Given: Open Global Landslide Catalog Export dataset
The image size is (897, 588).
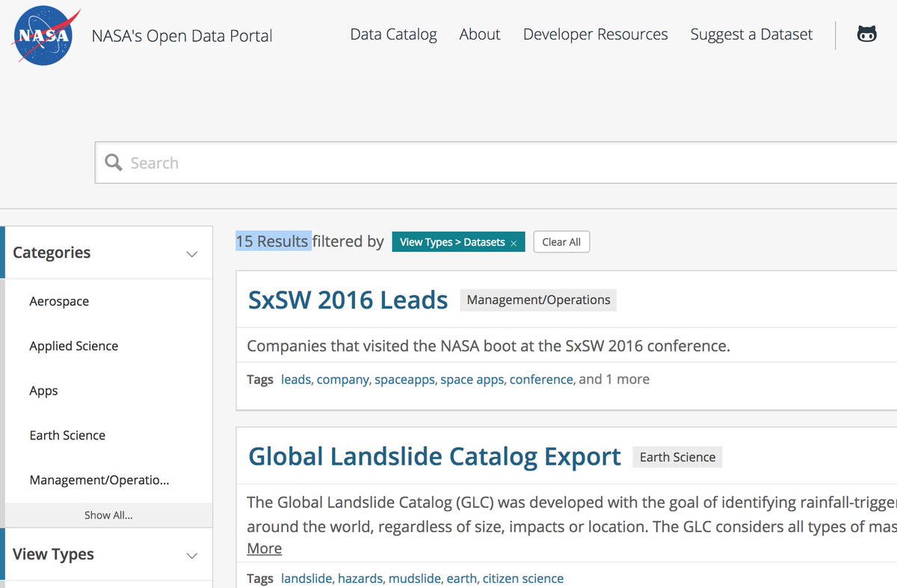Looking at the screenshot, I should [x=434, y=457].
